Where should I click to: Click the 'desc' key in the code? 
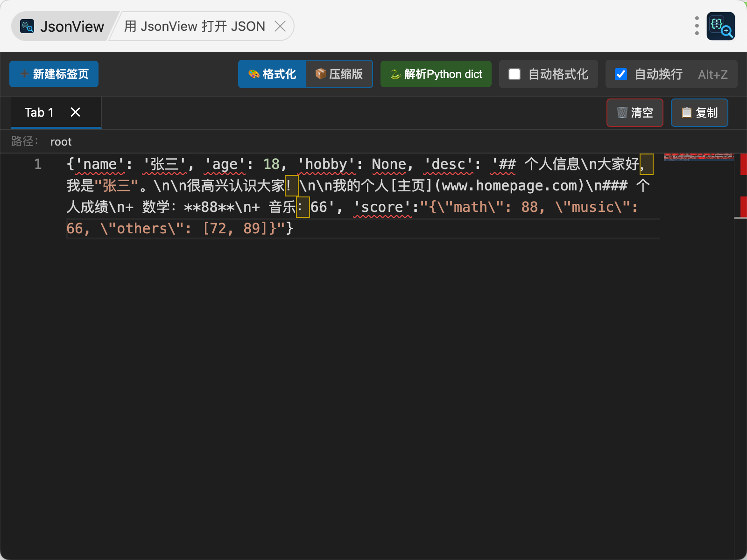[x=448, y=164]
